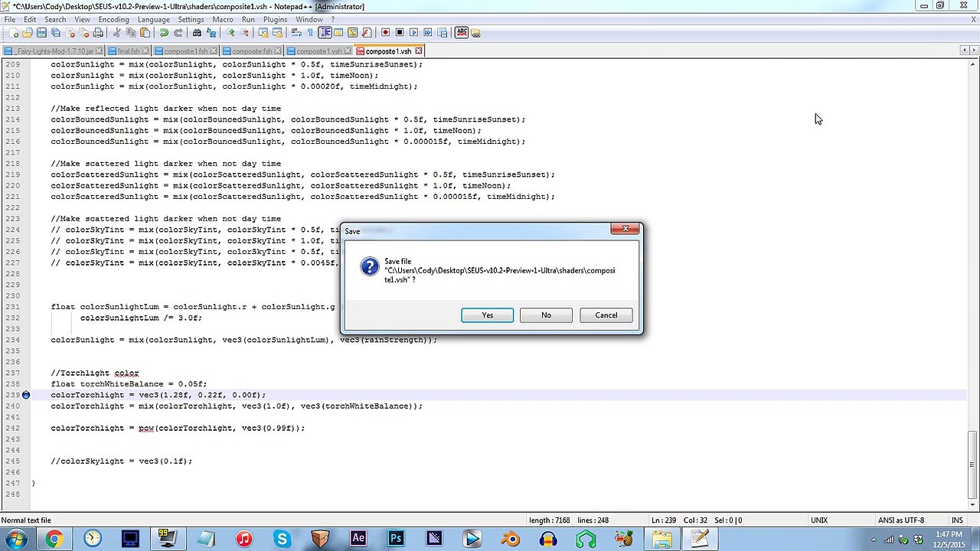Image resolution: width=980 pixels, height=551 pixels.
Task: Save the recorded macro icon
Action: [442, 33]
